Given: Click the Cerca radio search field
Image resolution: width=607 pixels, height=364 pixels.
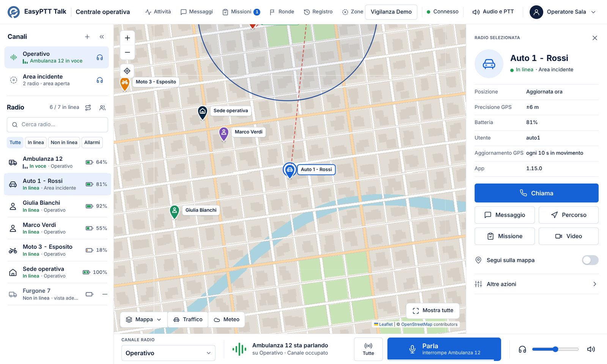Looking at the screenshot, I should click(57, 125).
